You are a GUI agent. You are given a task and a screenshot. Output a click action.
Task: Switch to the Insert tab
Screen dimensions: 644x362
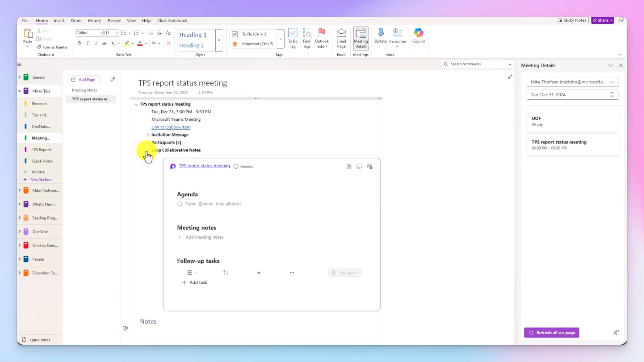pyautogui.click(x=59, y=21)
